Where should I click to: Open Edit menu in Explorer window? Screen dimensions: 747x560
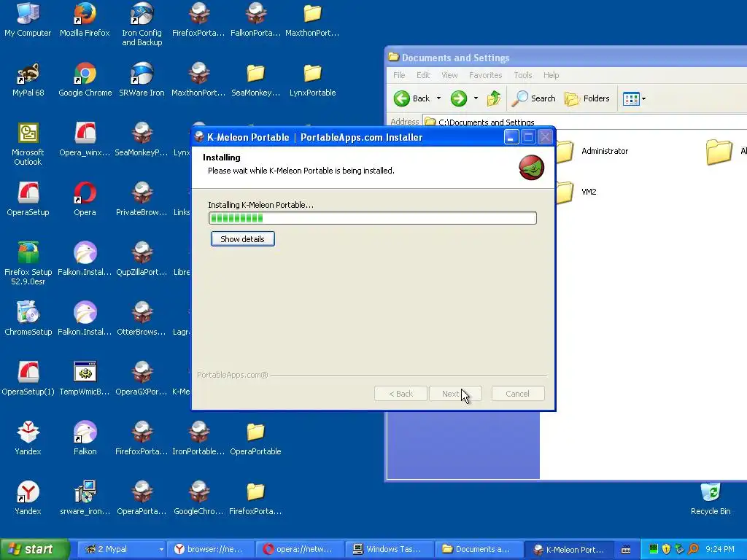pos(422,75)
